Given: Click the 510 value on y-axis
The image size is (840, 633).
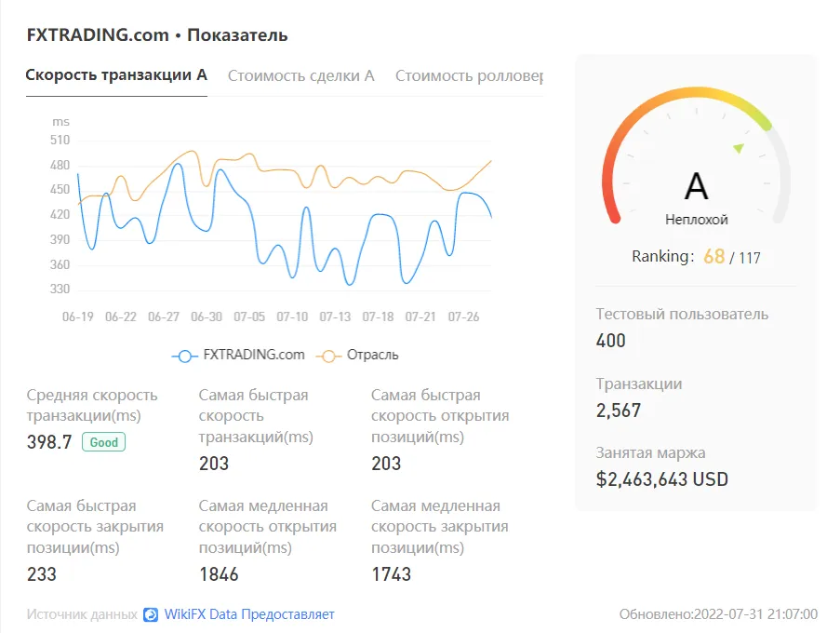Looking at the screenshot, I should 60,141.
